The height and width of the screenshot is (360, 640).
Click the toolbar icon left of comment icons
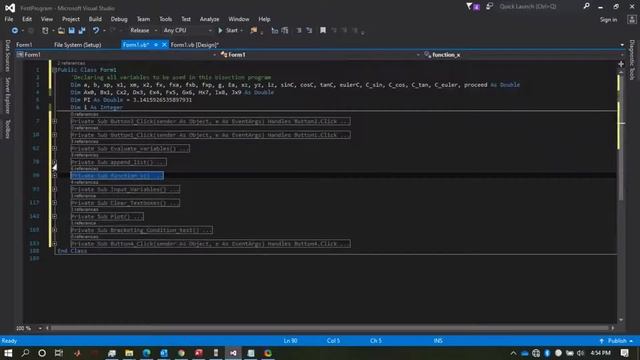(x=285, y=31)
